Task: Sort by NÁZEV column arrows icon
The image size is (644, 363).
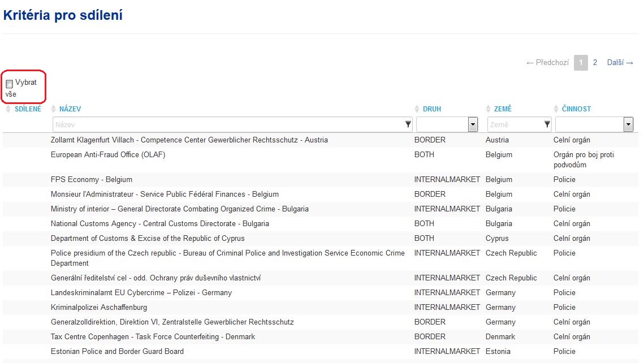Action: pyautogui.click(x=53, y=109)
